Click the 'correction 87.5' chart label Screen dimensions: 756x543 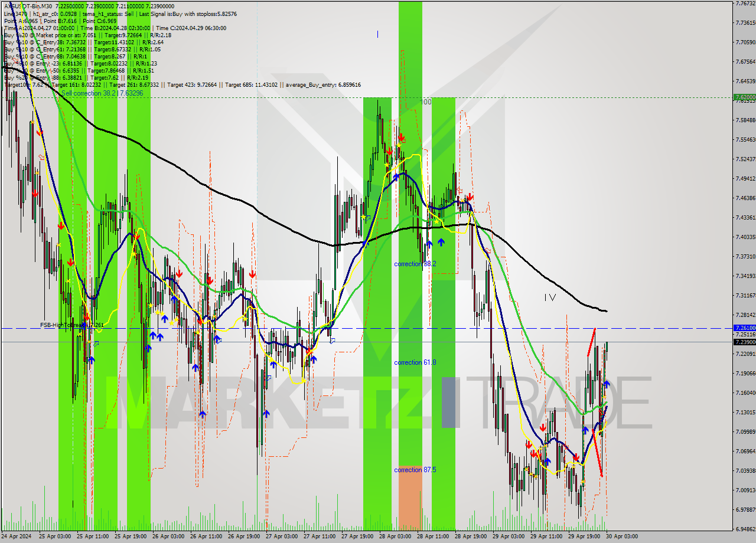415,470
